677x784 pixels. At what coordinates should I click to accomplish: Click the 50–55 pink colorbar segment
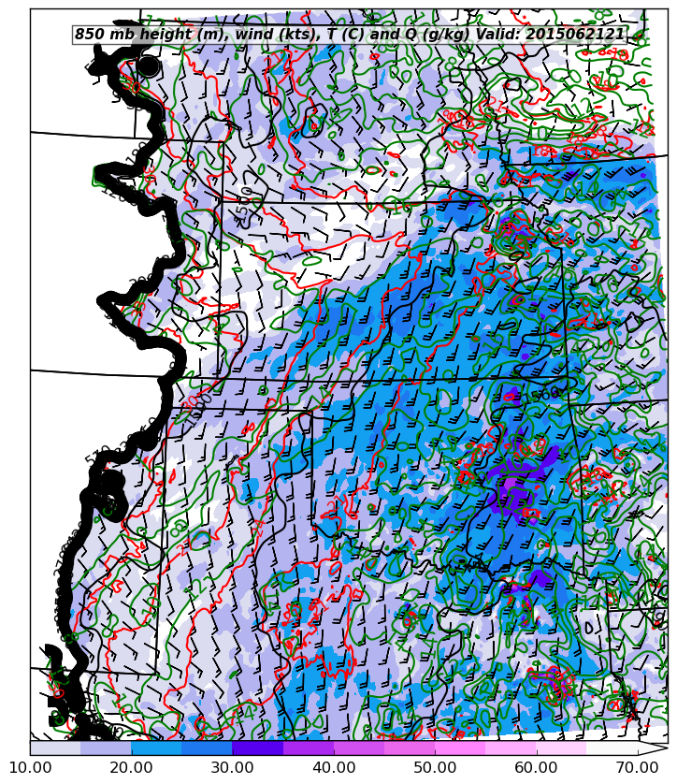pos(460,748)
